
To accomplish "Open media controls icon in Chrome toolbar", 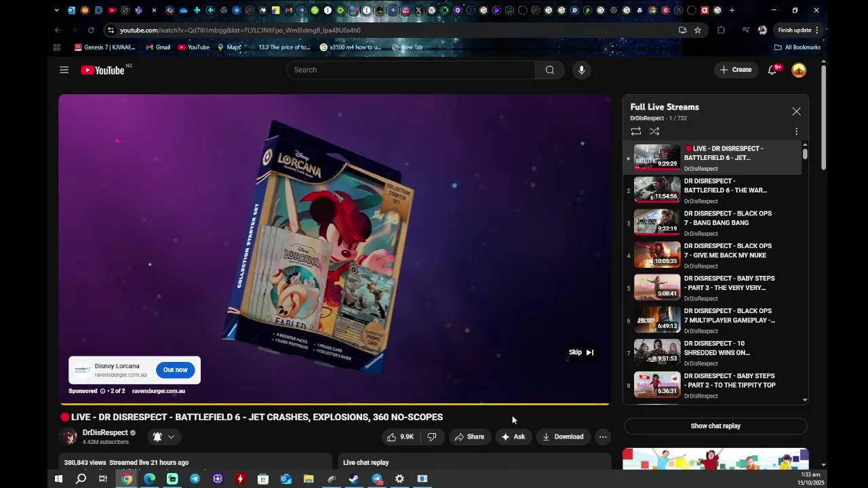I will click(746, 30).
